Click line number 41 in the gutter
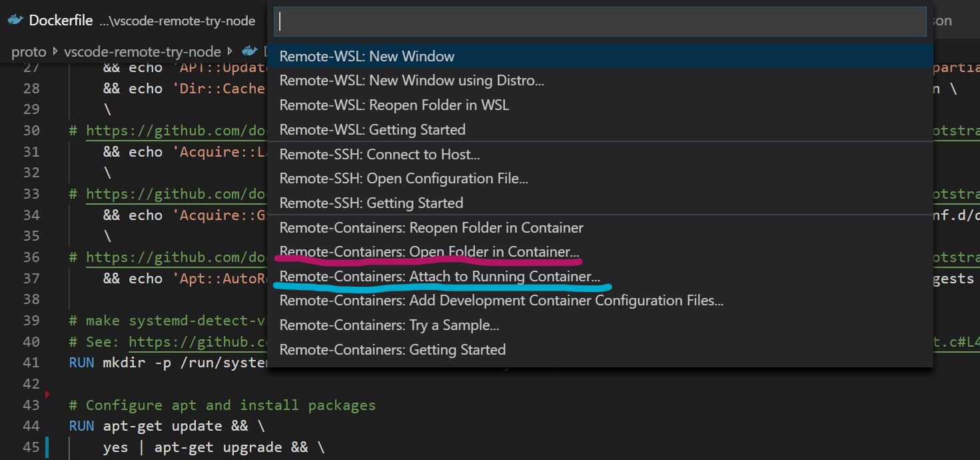 [x=31, y=363]
